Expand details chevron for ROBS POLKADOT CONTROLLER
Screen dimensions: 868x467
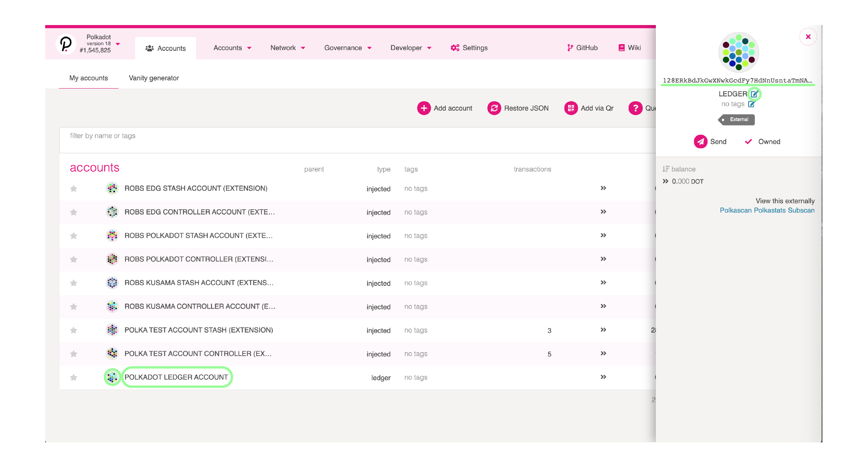click(x=603, y=259)
